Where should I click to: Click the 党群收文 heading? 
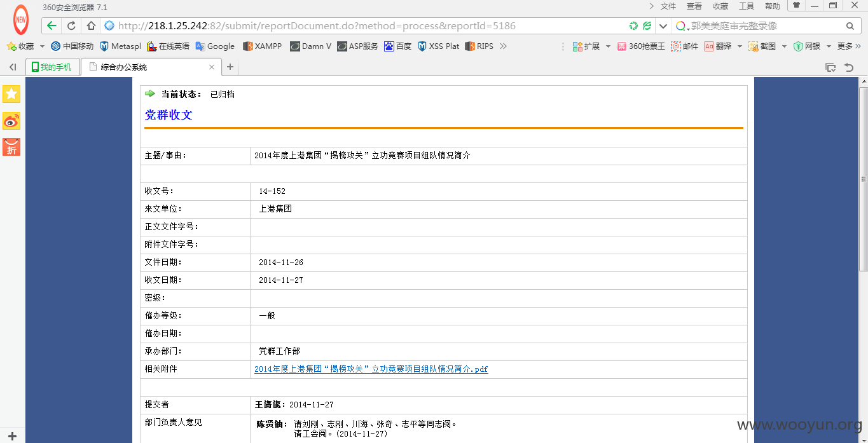[169, 115]
